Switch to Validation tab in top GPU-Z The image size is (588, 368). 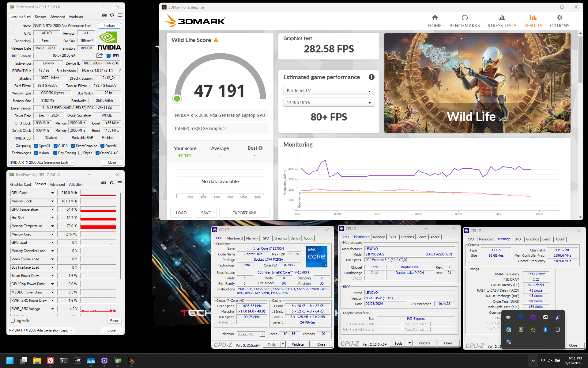tap(76, 17)
